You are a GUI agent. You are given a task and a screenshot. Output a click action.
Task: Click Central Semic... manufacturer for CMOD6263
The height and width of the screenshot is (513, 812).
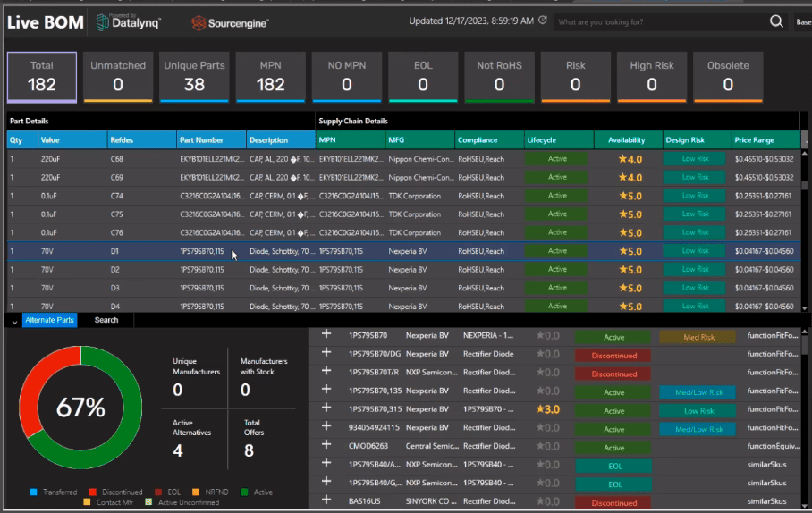click(432, 446)
